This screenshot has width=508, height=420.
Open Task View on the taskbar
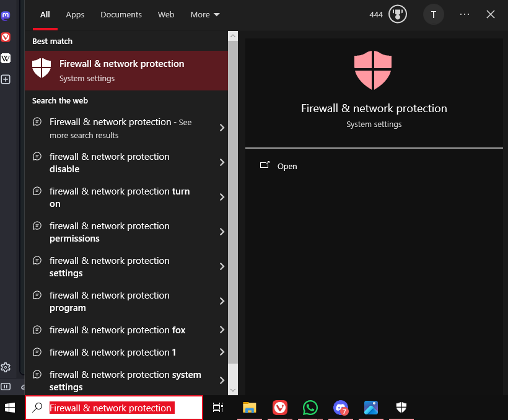pos(218,408)
